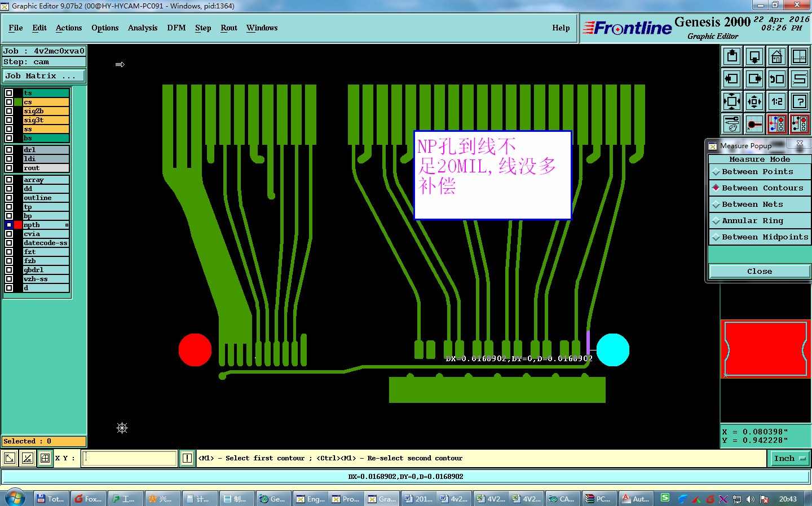Select Between Midpoints measure mode
The width and height of the screenshot is (812, 506).
click(x=760, y=237)
